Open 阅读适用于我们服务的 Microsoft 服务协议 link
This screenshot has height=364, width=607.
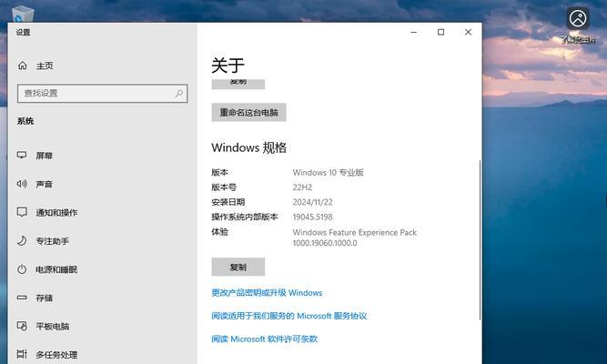point(289,316)
